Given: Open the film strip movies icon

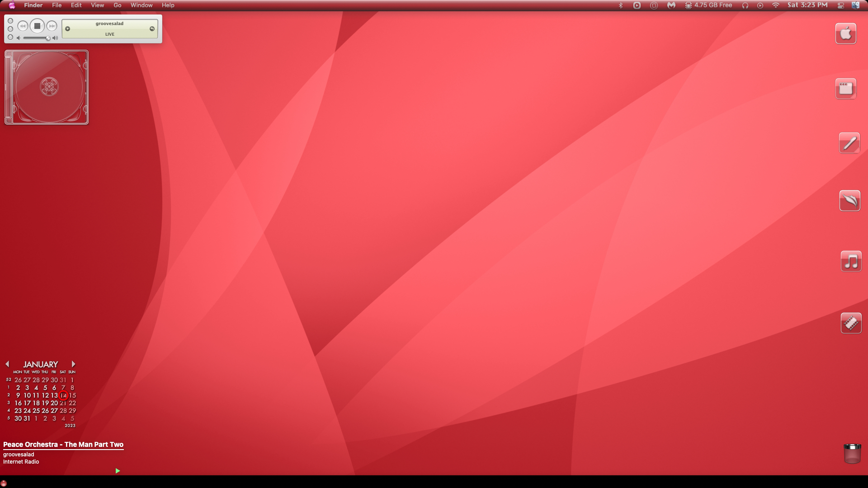Looking at the screenshot, I should click(x=851, y=323).
